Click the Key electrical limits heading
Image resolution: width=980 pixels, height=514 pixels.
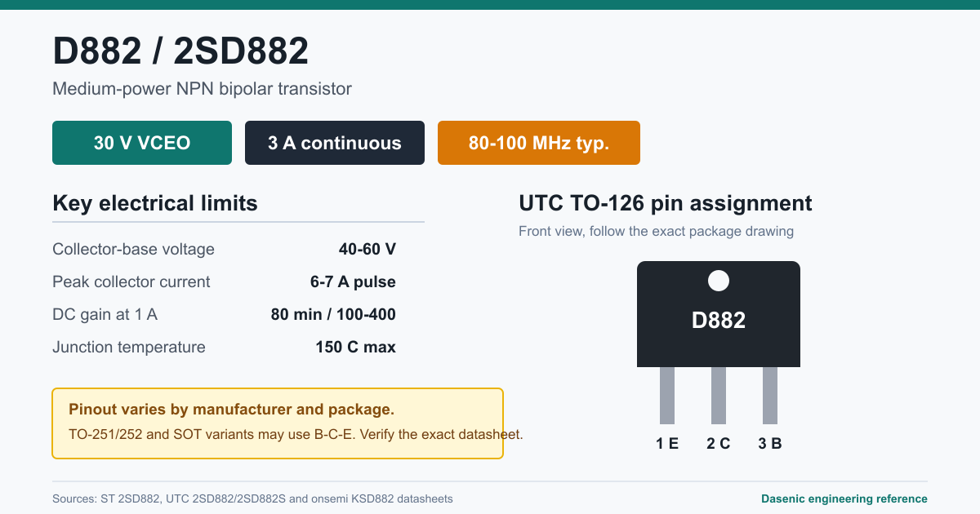155,203
